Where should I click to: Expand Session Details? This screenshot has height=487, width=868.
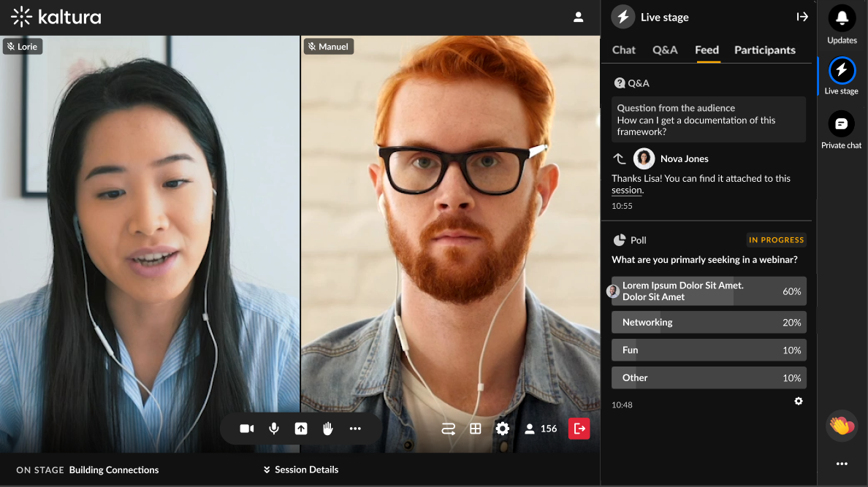[x=301, y=470]
